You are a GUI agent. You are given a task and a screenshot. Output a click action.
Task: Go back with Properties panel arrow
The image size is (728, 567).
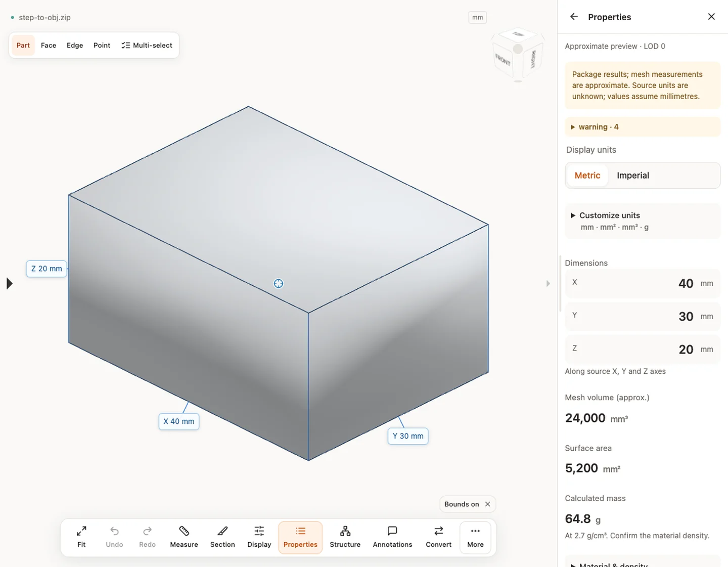(574, 17)
